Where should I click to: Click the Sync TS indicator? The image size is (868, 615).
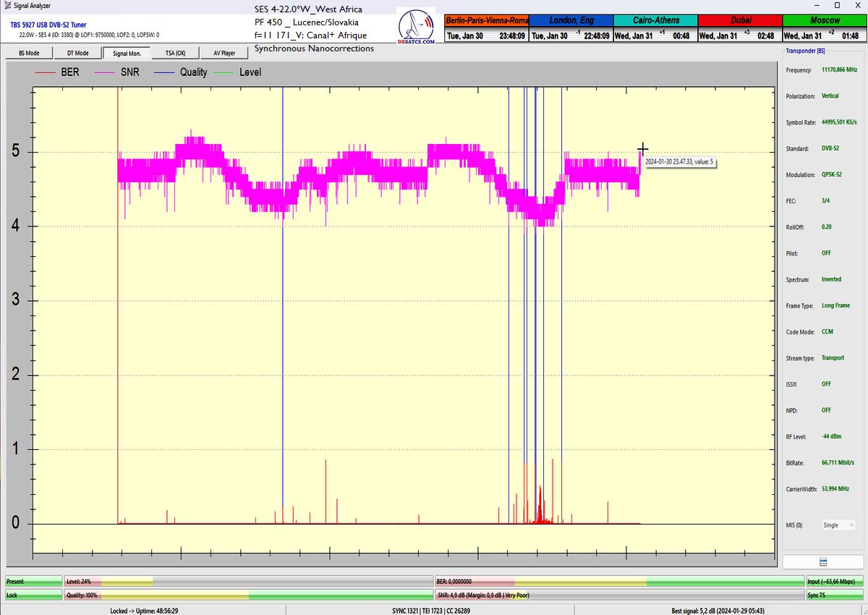click(x=835, y=595)
